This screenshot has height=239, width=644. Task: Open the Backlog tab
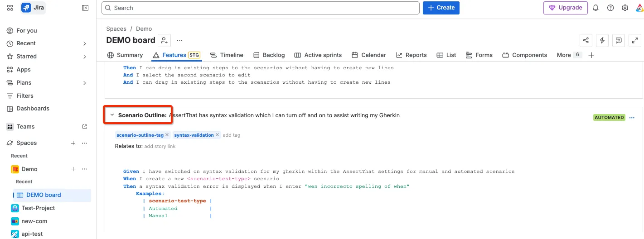269,55
